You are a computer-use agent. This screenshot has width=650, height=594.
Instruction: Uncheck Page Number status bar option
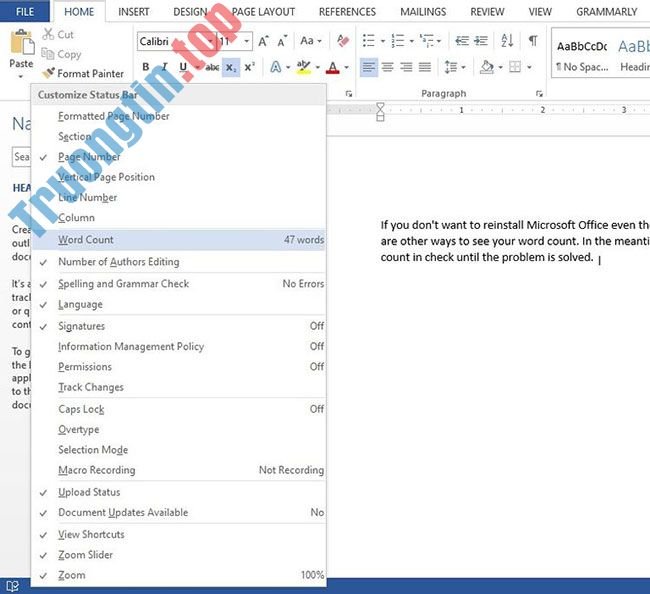(89, 157)
